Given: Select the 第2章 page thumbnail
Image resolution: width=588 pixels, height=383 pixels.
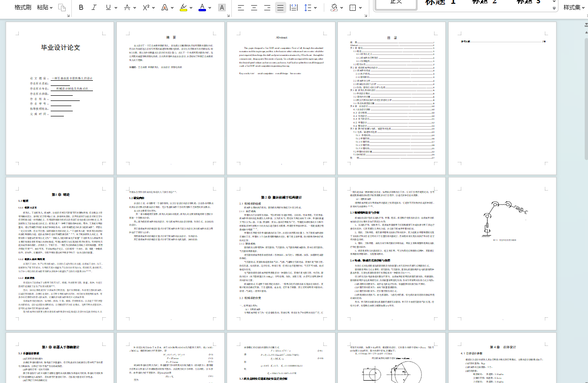Looking at the screenshot, I should click(281, 253).
